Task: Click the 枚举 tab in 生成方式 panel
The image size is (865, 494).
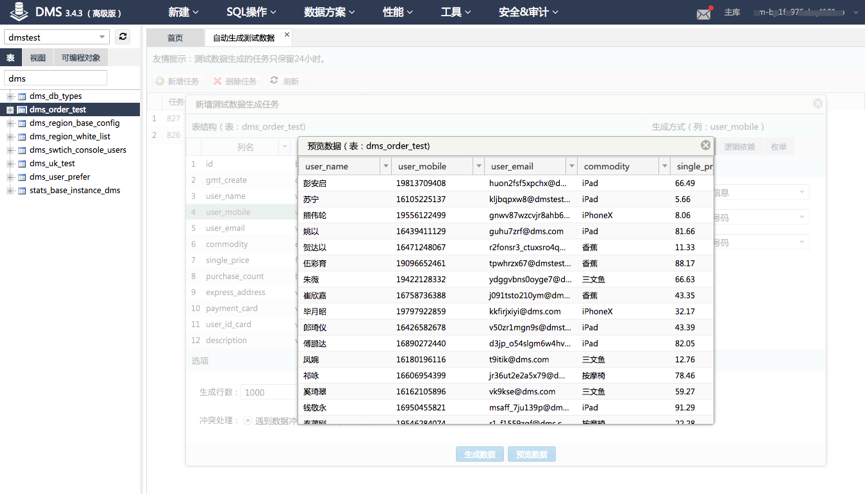Action: click(x=778, y=147)
